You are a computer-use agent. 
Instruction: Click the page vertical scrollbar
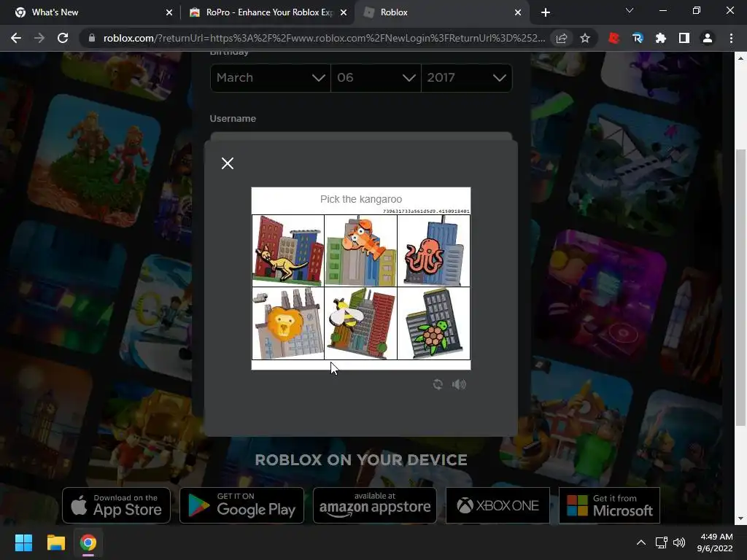tap(740, 287)
